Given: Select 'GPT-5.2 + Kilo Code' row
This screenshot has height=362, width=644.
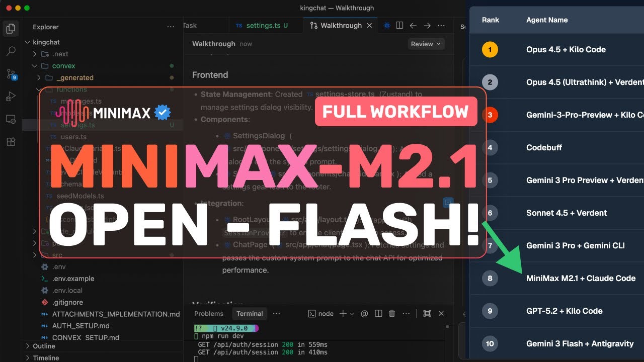Looking at the screenshot, I should coord(556,311).
